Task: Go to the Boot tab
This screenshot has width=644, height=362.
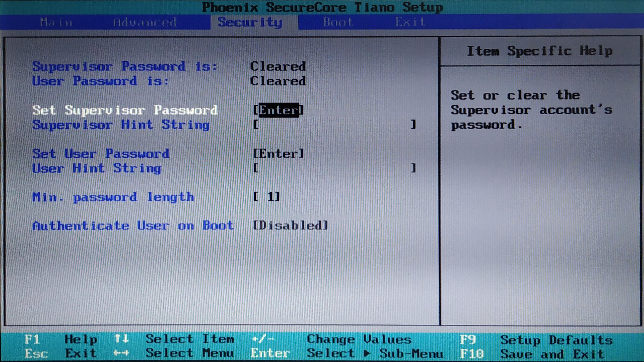Action: pos(338,22)
